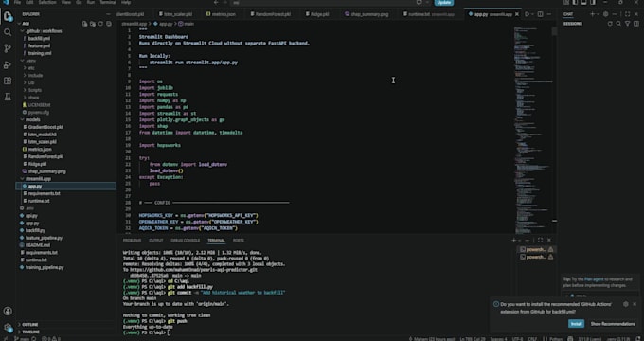The height and width of the screenshot is (341, 644).
Task: Open training_pipeline.py in the Explorer
Action: [x=45, y=268]
